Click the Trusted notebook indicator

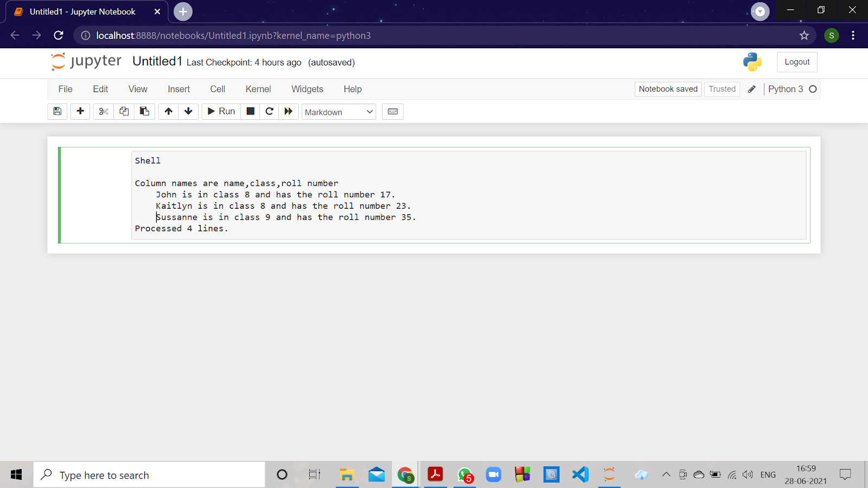click(x=722, y=89)
